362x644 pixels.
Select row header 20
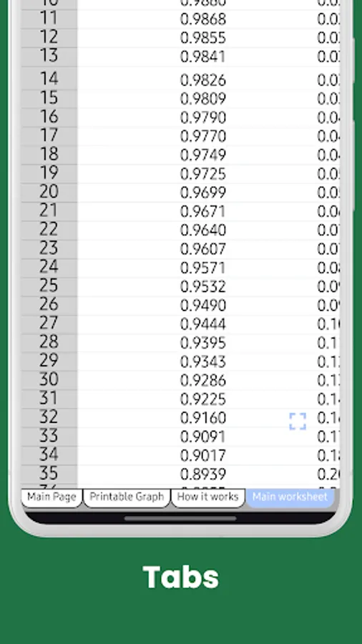pos(49,192)
